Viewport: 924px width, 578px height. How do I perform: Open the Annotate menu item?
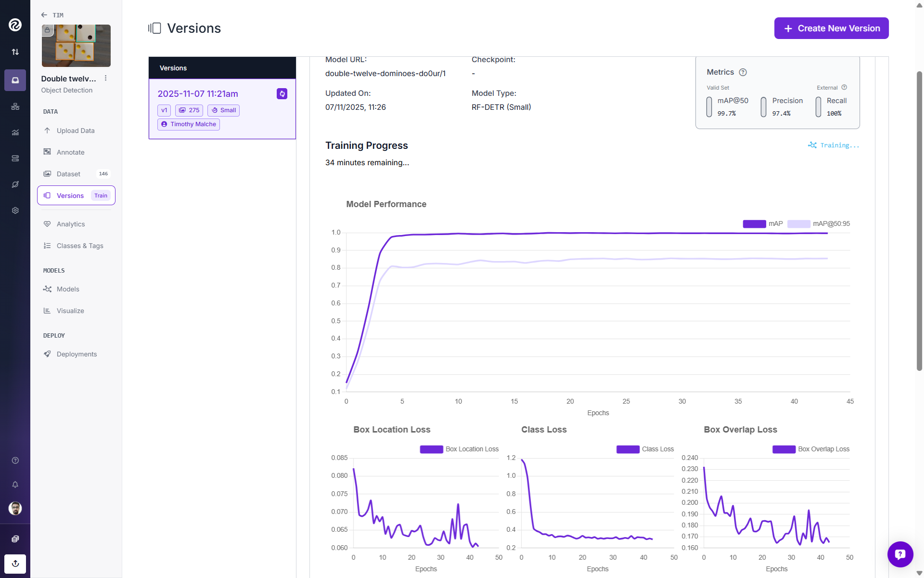pos(70,152)
